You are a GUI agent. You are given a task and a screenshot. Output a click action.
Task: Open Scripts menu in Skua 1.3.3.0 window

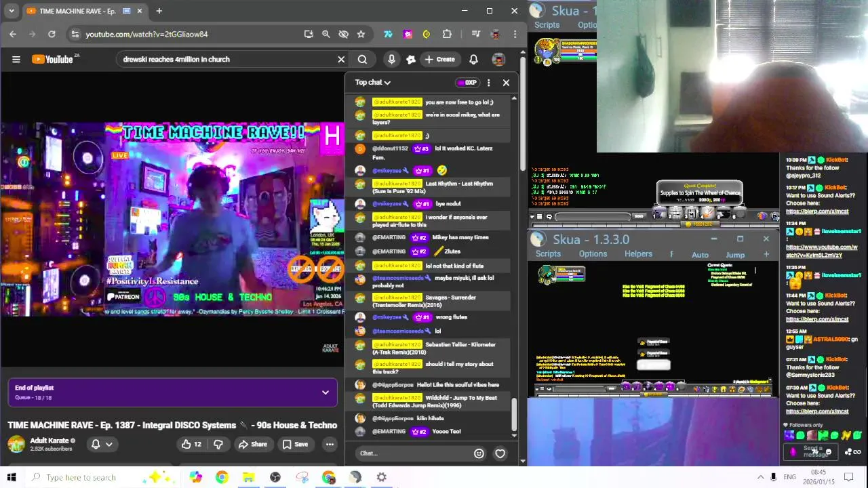548,254
